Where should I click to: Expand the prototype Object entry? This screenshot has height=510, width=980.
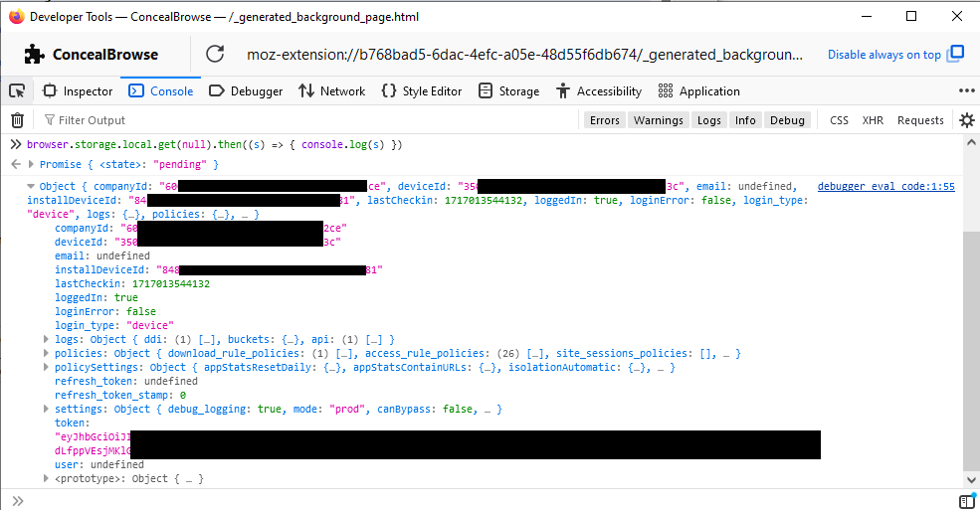point(46,478)
